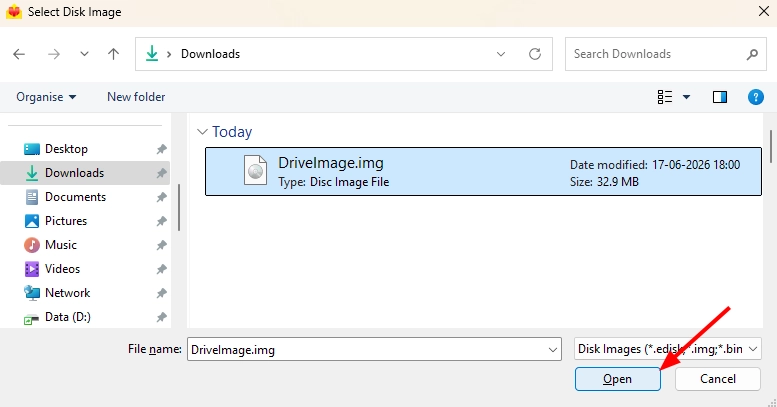The width and height of the screenshot is (777, 407).
Task: Click the pin icon next to Videos
Action: click(x=162, y=269)
